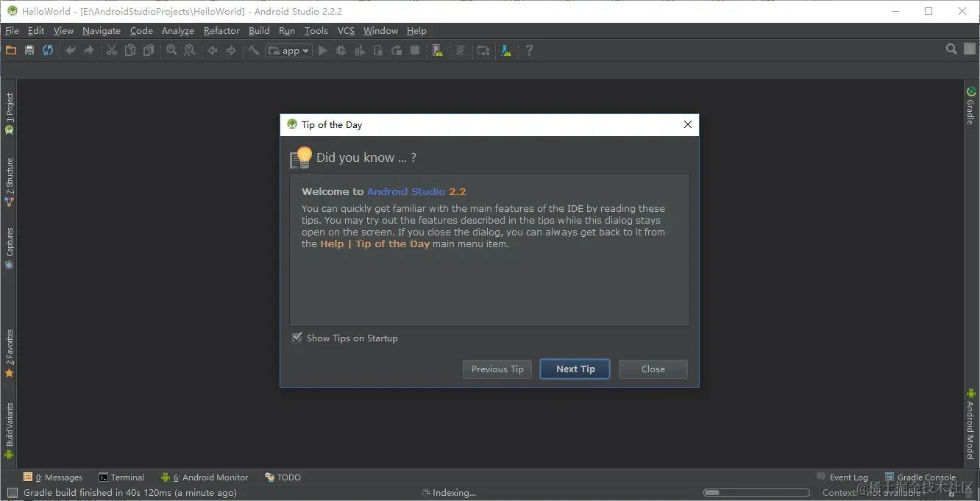The image size is (980, 501).
Task: Click the Make Project hammer icon
Action: [254, 50]
